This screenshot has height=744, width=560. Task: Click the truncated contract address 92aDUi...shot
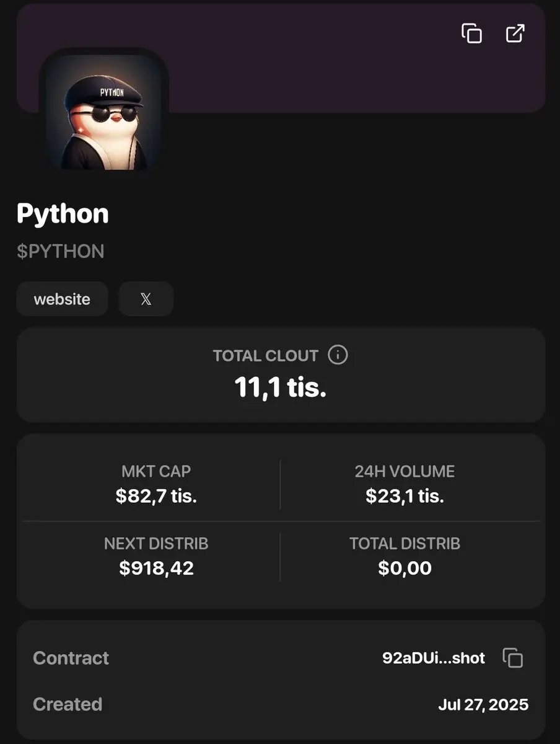click(434, 658)
